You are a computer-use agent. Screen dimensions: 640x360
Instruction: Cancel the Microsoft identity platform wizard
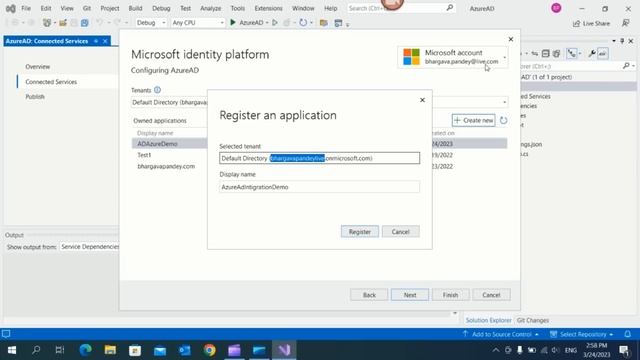pos(491,295)
